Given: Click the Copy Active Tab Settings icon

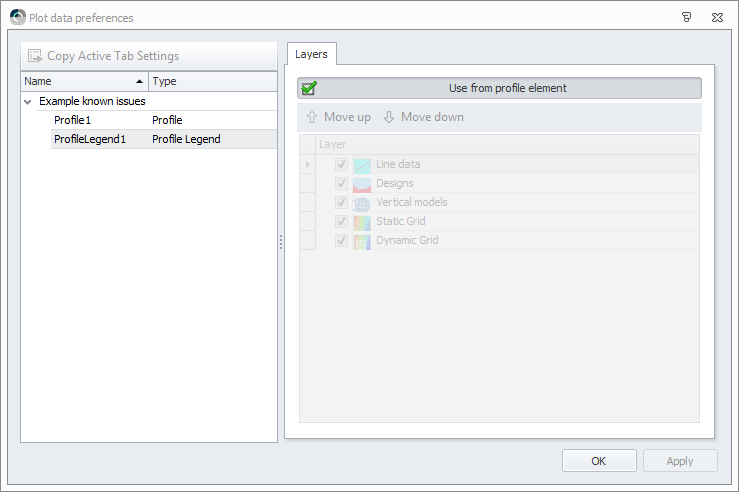Looking at the screenshot, I should tap(35, 56).
